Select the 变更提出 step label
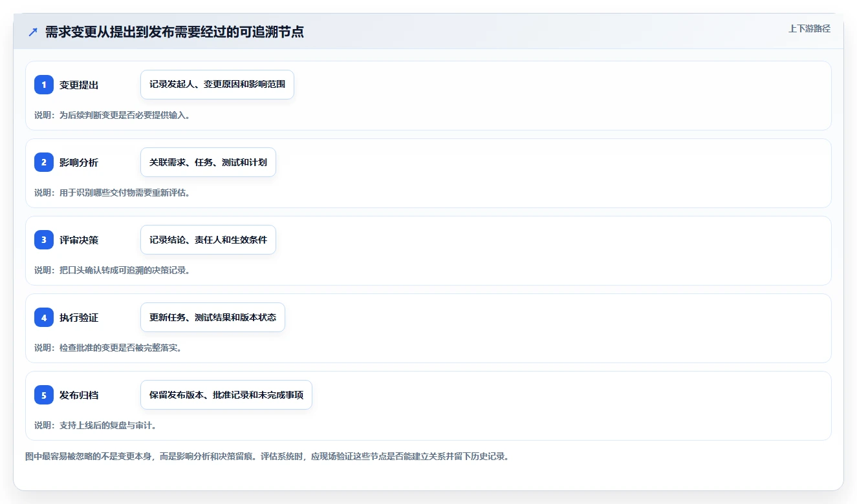This screenshot has height=504, width=857. tap(79, 85)
